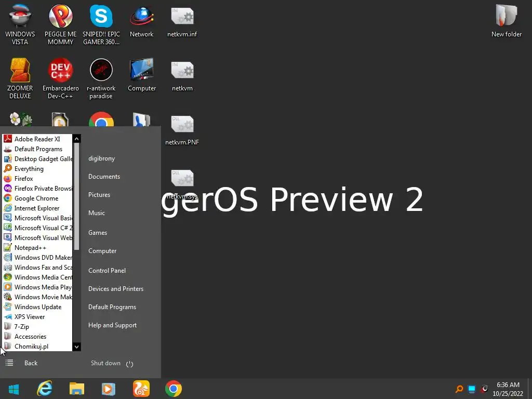Open Games from Start menu
The height and width of the screenshot is (399, 532).
pyautogui.click(x=97, y=232)
